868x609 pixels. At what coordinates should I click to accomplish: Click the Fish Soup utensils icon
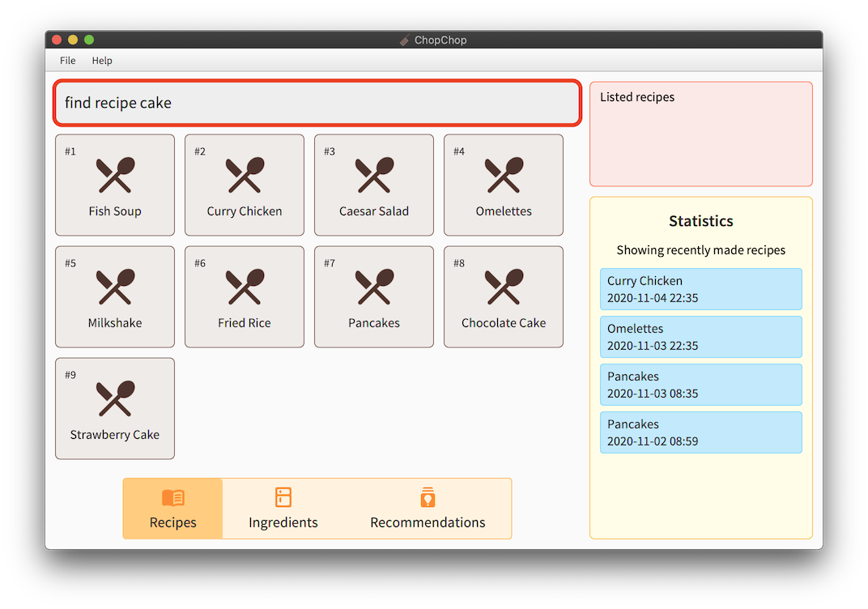click(x=115, y=175)
